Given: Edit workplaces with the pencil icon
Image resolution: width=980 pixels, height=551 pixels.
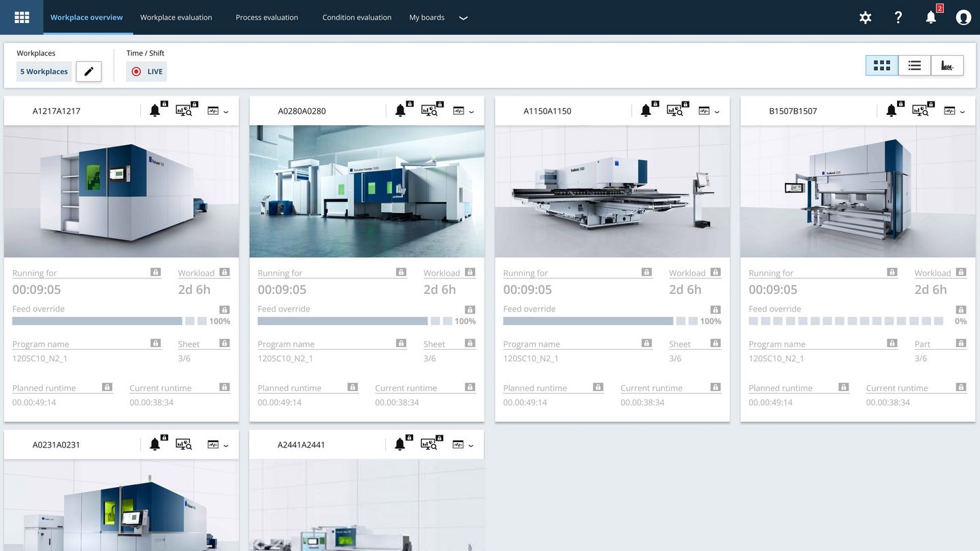Looking at the screenshot, I should point(88,71).
